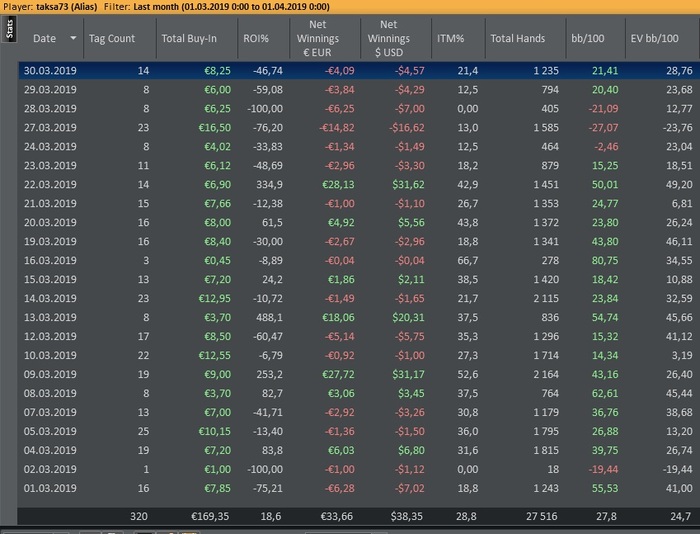Click the 02.03.2019 date row
This screenshot has height=534, width=700.
(54, 467)
